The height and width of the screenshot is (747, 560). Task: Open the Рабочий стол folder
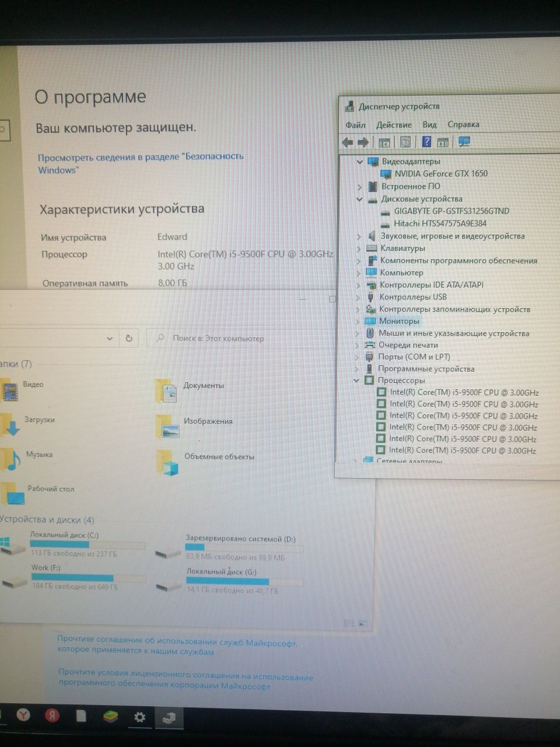click(x=37, y=494)
